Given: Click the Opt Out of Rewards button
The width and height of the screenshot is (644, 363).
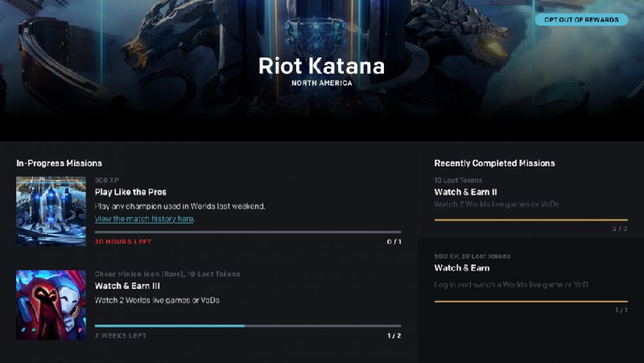Looking at the screenshot, I should tap(581, 20).
